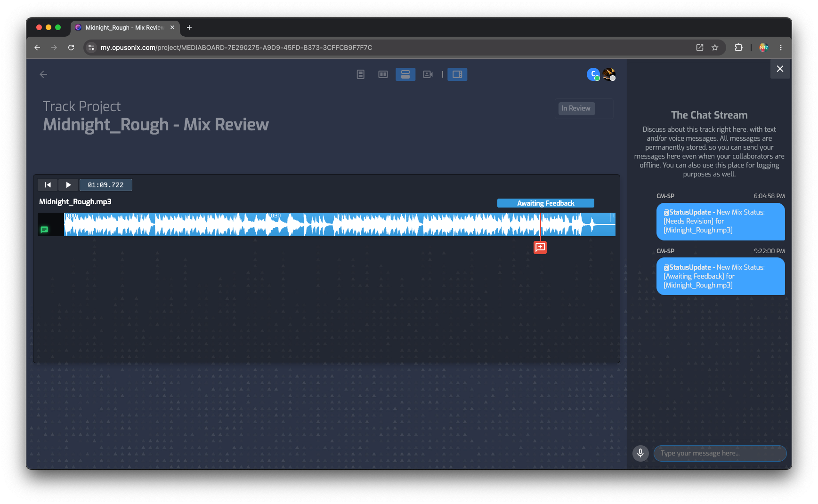Open the page in app icon

click(x=700, y=48)
